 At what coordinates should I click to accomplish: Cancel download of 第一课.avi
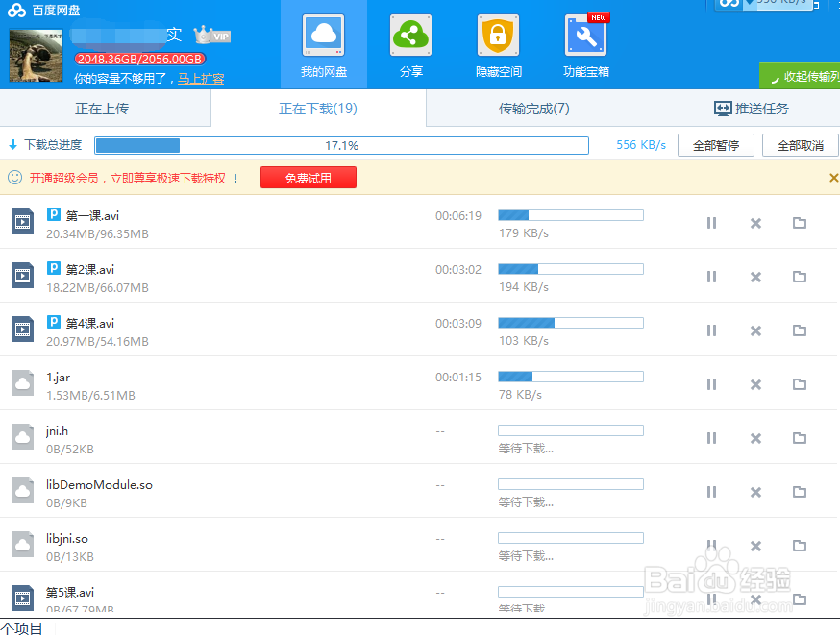pyautogui.click(x=755, y=223)
